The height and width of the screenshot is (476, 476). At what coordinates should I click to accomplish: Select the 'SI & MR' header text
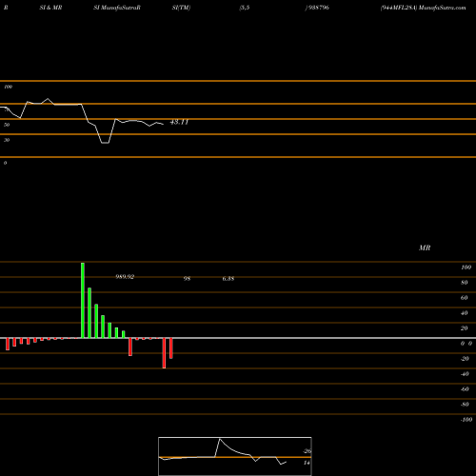coord(50,8)
